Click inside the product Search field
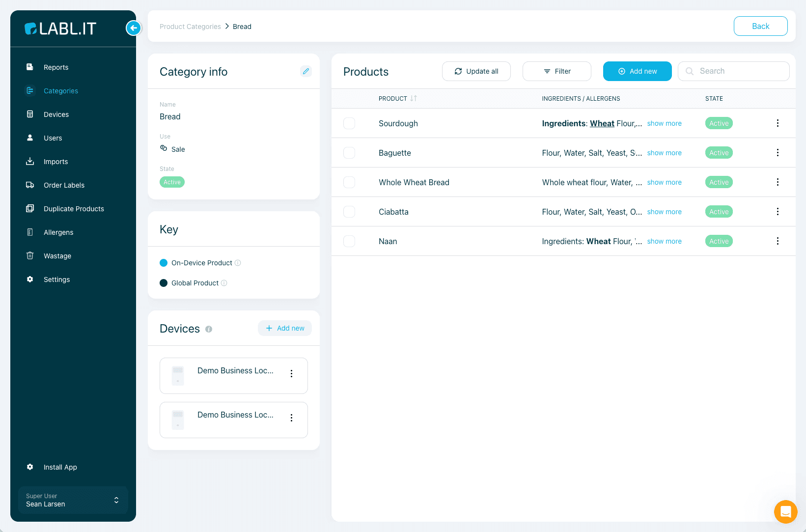 tap(733, 71)
